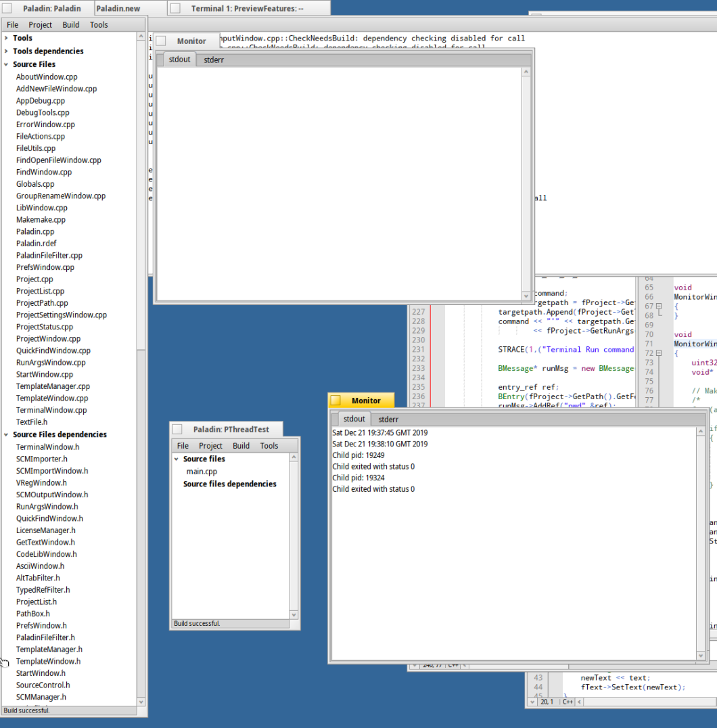717x728 pixels.
Task: Select QuickFindWindow.cpp in the project tree
Action: coord(53,350)
